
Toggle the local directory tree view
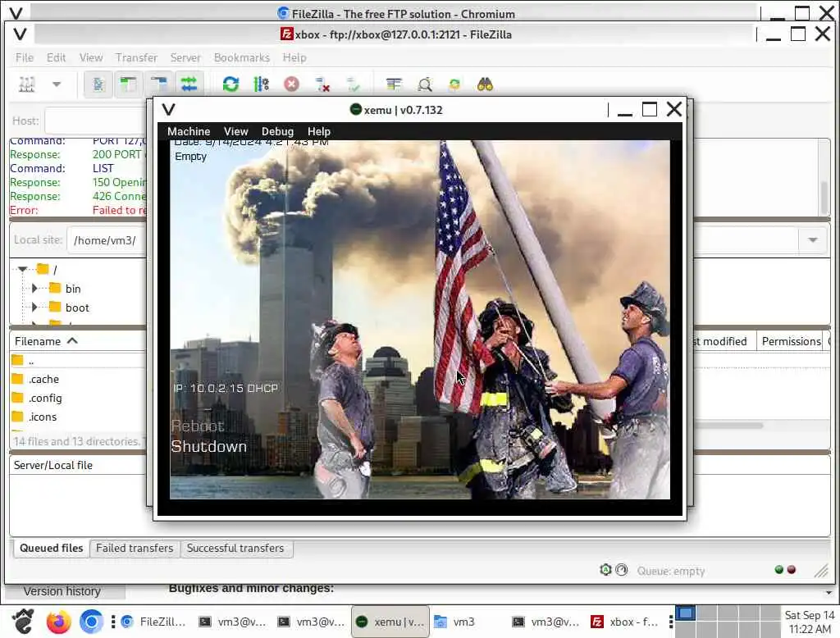click(x=128, y=84)
